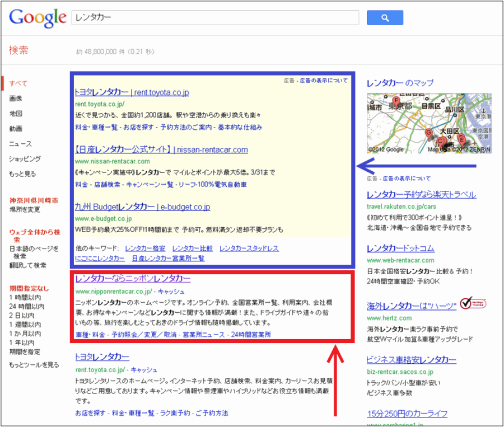
Task: Switch to ニュース results
Action: 20,144
